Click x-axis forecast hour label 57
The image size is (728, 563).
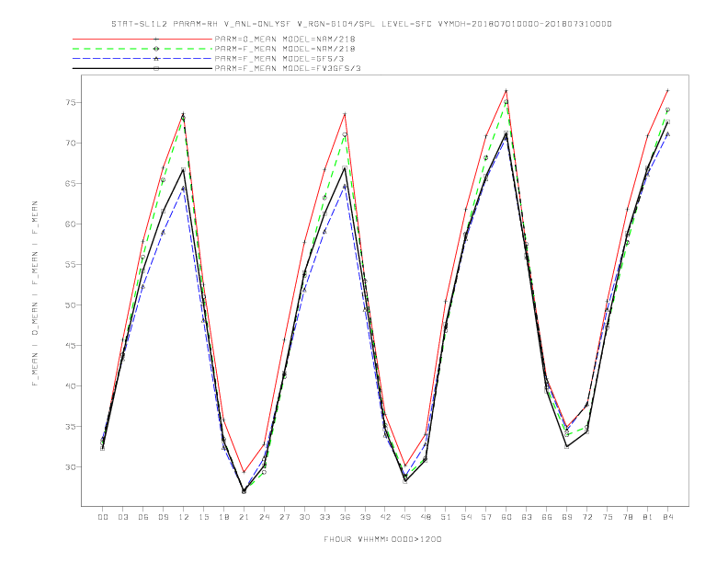coord(486,517)
